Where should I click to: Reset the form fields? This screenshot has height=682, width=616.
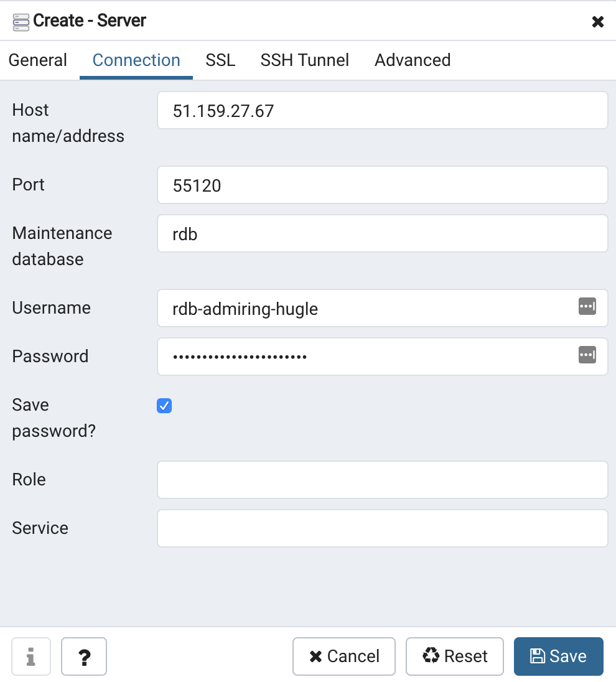click(x=454, y=656)
